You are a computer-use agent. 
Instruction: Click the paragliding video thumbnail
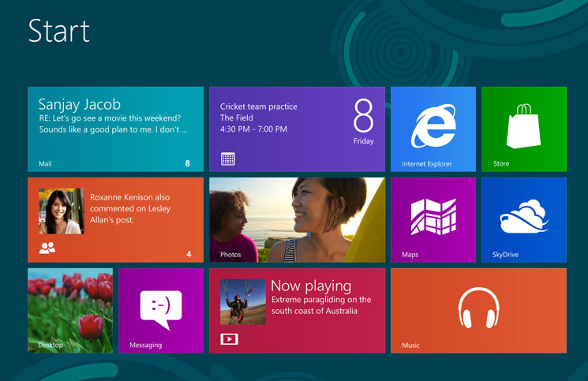[x=243, y=302]
